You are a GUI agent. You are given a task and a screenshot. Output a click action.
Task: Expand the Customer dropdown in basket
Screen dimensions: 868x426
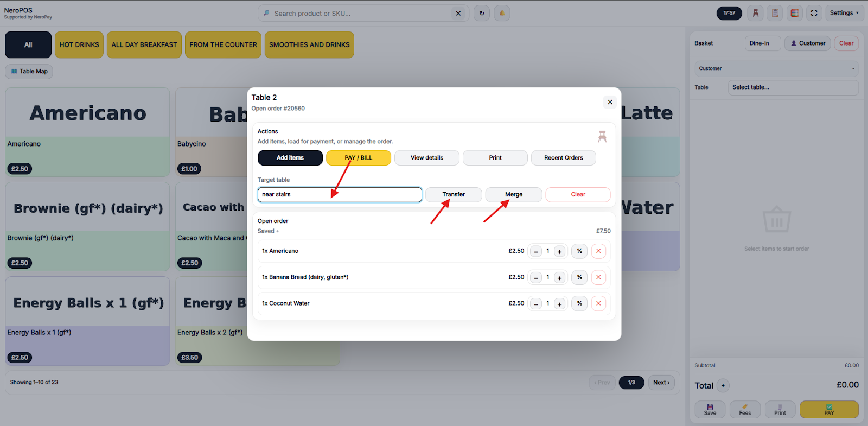click(776, 68)
